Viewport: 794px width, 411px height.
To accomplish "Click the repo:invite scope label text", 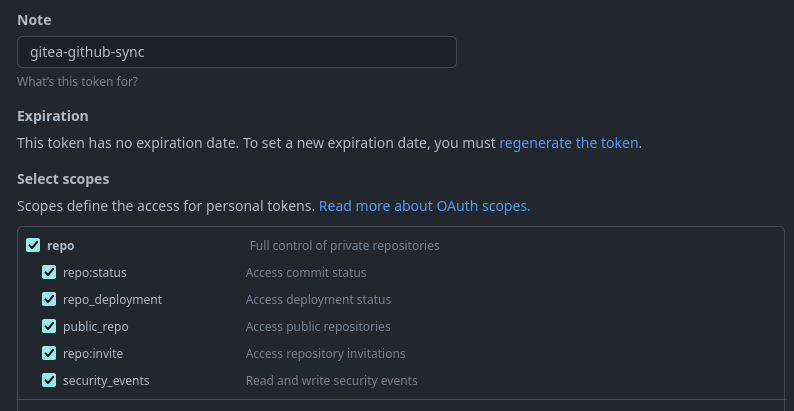I will (93, 353).
